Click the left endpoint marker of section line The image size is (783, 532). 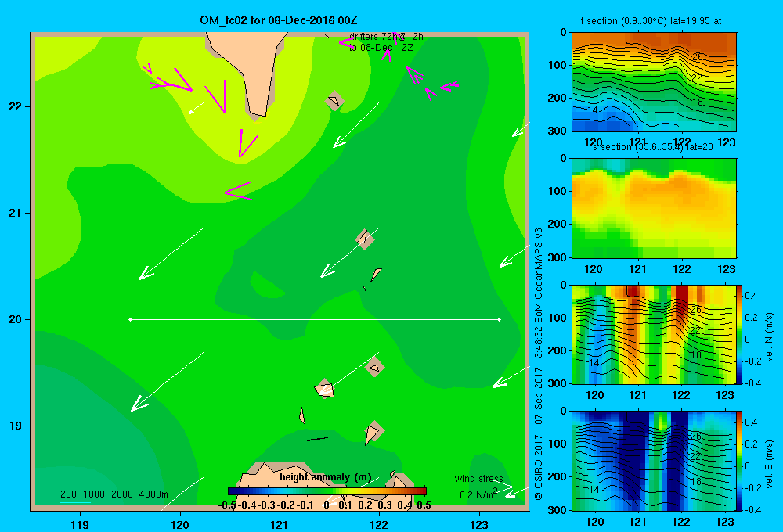pyautogui.click(x=130, y=319)
